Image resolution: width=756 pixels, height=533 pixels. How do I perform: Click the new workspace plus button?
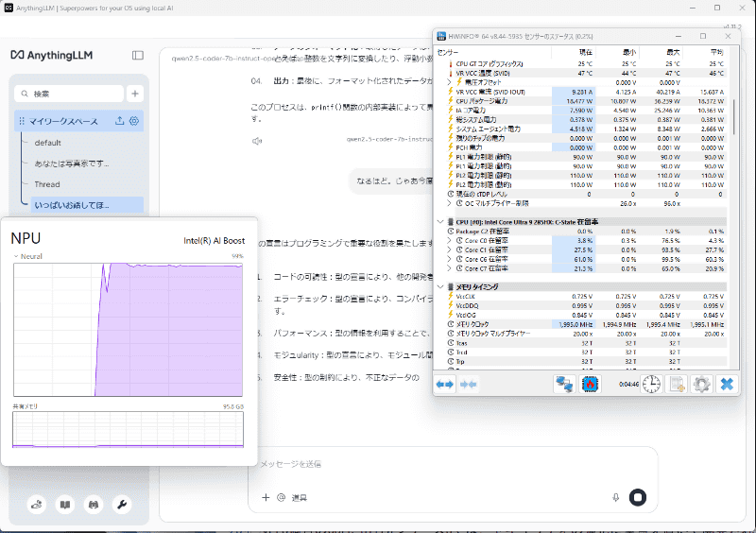click(x=135, y=94)
